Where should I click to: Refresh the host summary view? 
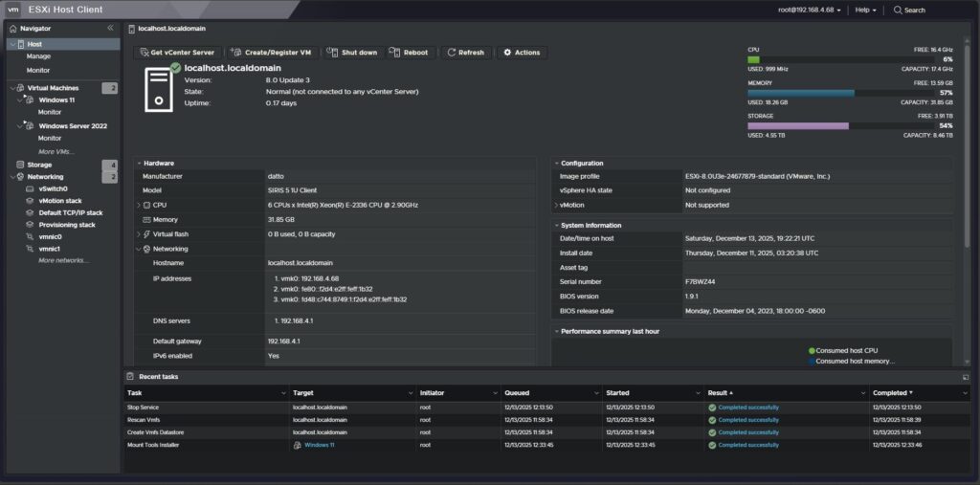[465, 53]
